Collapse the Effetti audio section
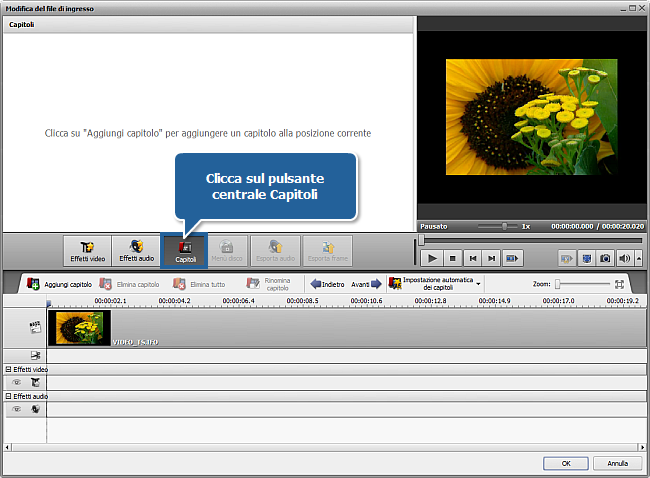The height and width of the screenshot is (478, 650). [x=8, y=396]
